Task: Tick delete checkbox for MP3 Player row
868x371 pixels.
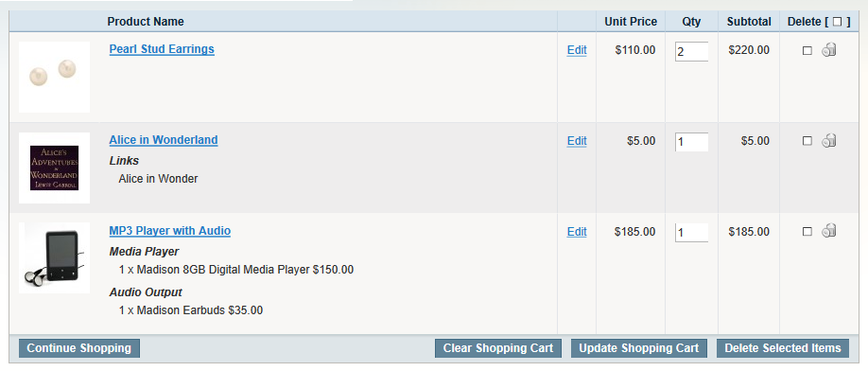Action: point(807,232)
